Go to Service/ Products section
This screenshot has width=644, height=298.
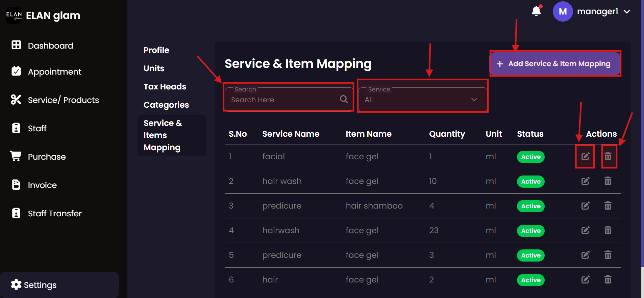pyautogui.click(x=63, y=100)
